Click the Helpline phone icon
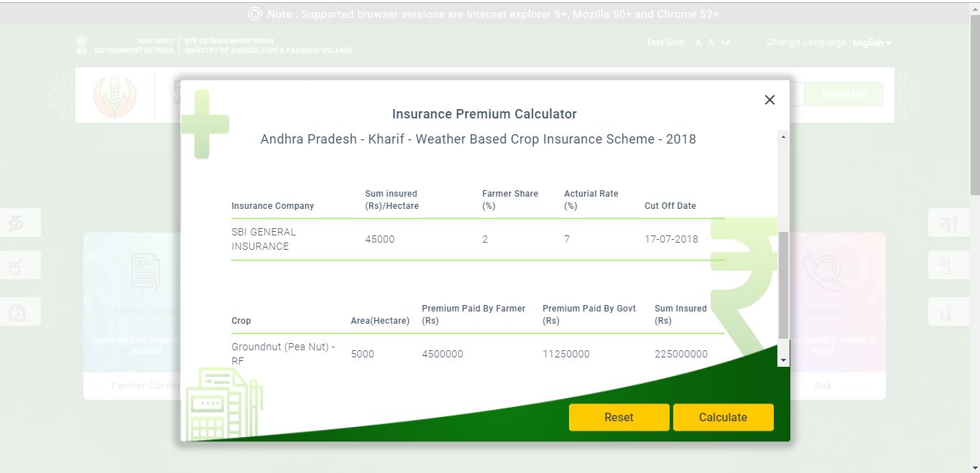Screen dimensions: 980x473 (x=822, y=273)
